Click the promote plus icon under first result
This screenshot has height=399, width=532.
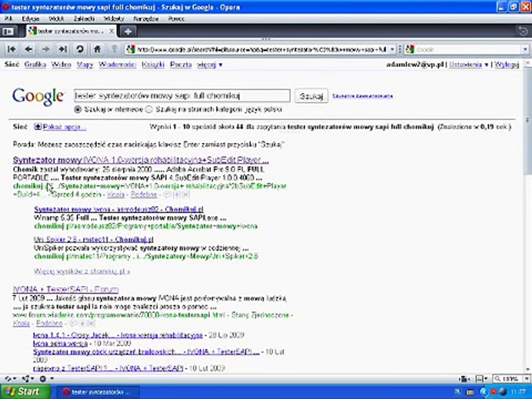coord(177,195)
